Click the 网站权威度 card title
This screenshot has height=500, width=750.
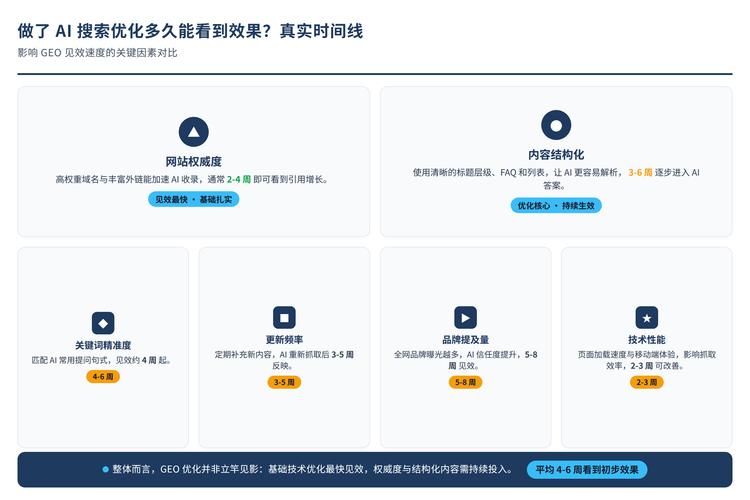(194, 162)
